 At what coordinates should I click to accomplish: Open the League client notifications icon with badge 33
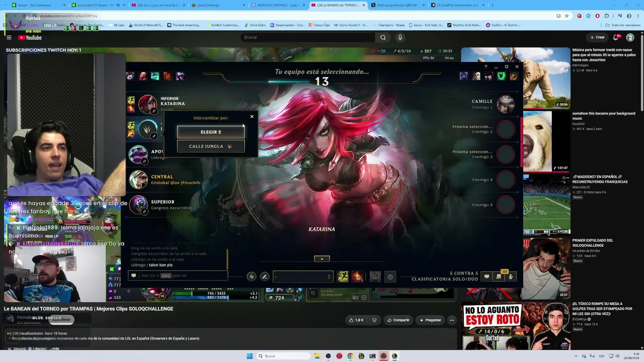(x=499, y=276)
